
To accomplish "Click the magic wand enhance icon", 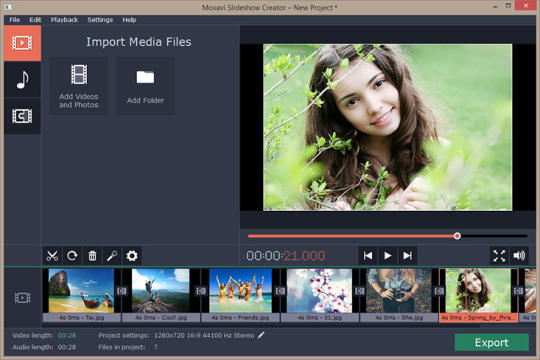I will (112, 256).
